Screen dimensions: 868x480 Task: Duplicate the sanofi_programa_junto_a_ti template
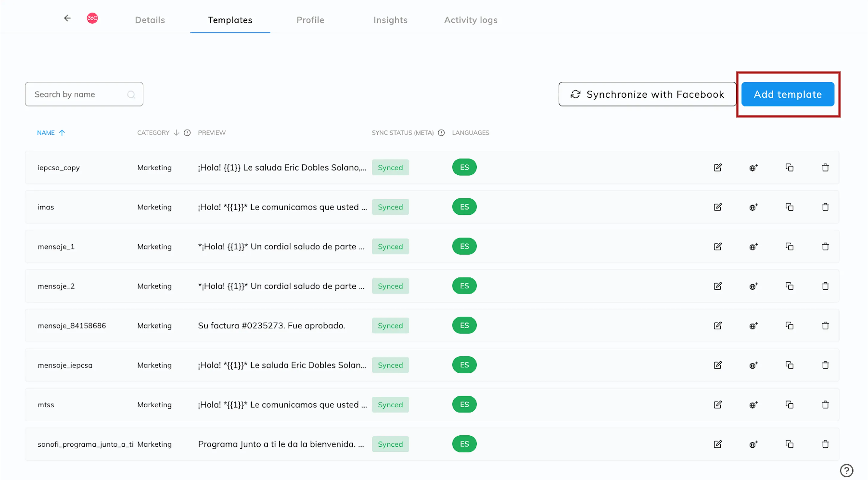(790, 444)
